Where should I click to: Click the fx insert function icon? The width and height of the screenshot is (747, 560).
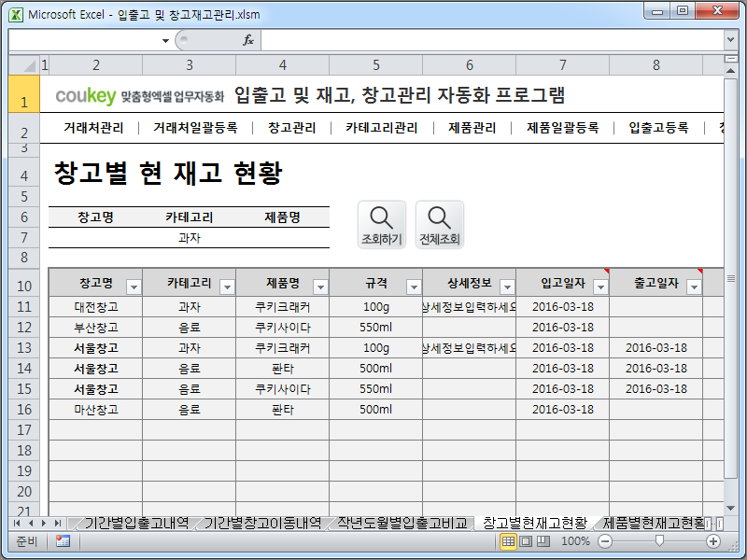pyautogui.click(x=248, y=40)
